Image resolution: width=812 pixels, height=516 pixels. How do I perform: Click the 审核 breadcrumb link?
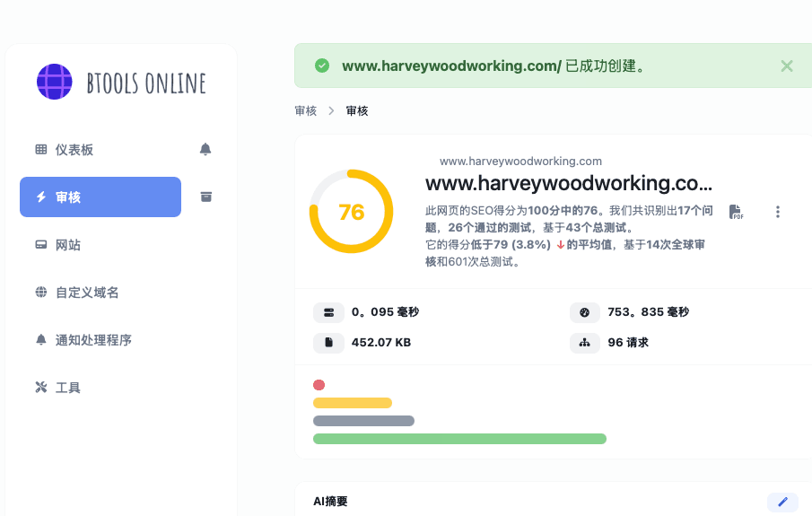(x=305, y=111)
